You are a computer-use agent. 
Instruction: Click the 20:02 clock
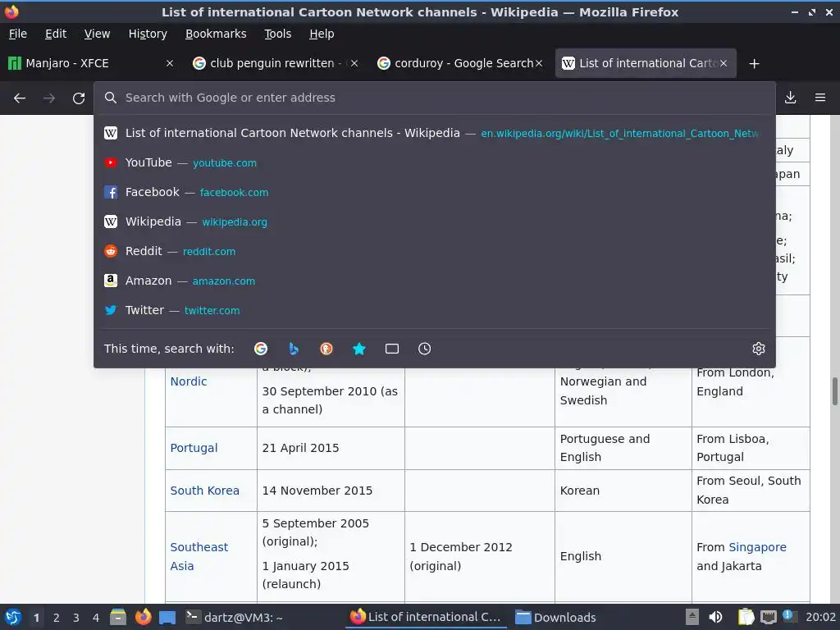coord(820,617)
